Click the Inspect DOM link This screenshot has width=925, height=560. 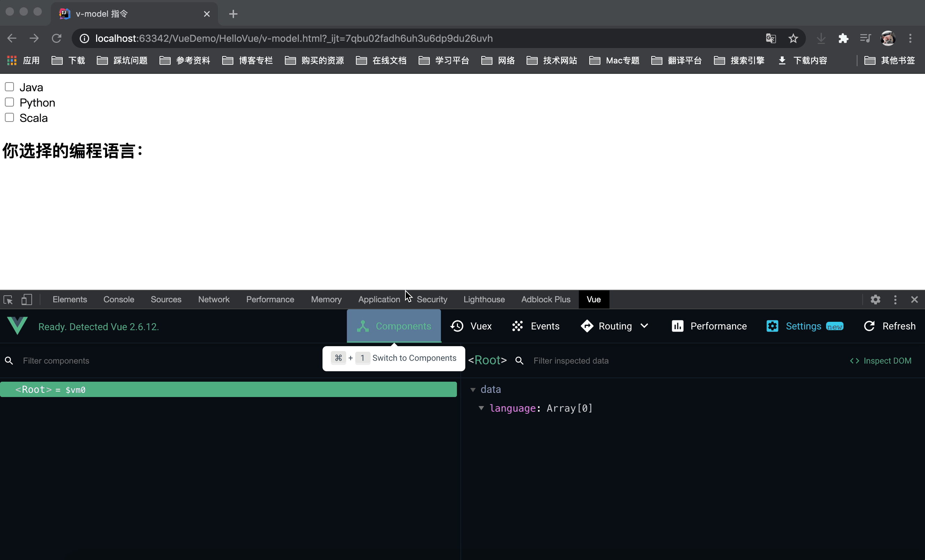point(880,361)
